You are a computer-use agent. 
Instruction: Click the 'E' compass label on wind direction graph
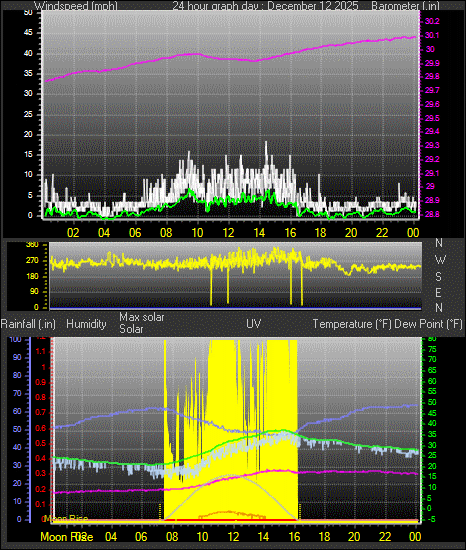tap(438, 292)
